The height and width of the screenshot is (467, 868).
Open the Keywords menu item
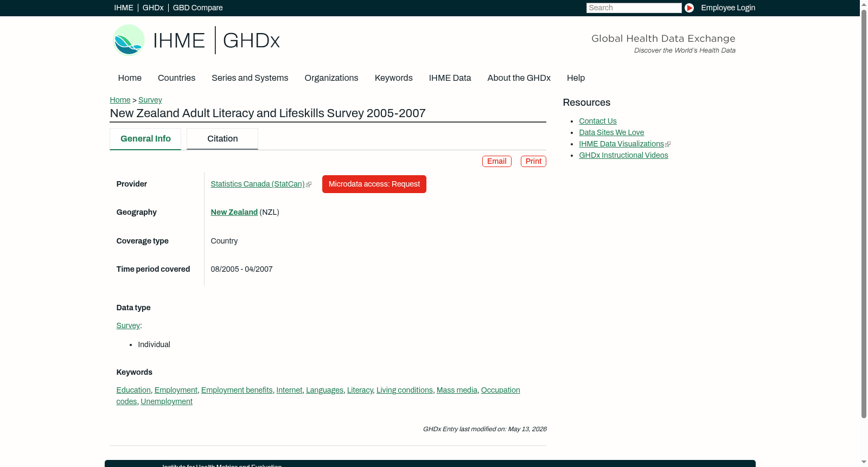tap(394, 78)
